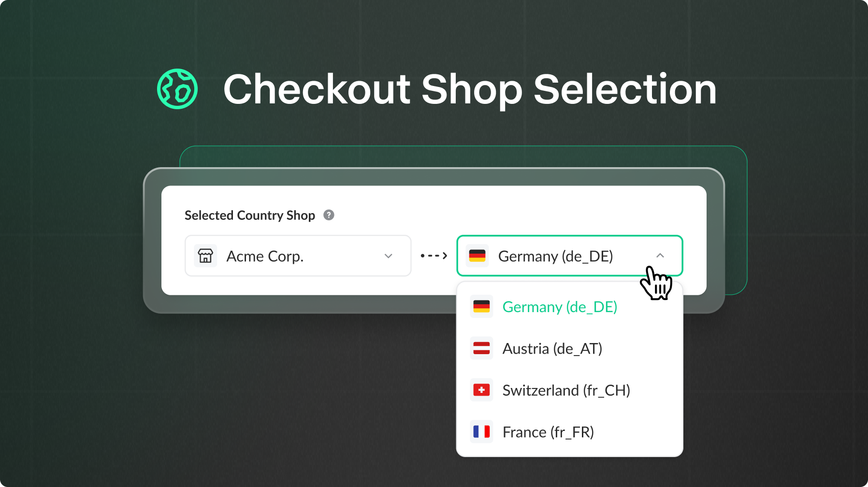Click the Selected Country Shop label

249,215
